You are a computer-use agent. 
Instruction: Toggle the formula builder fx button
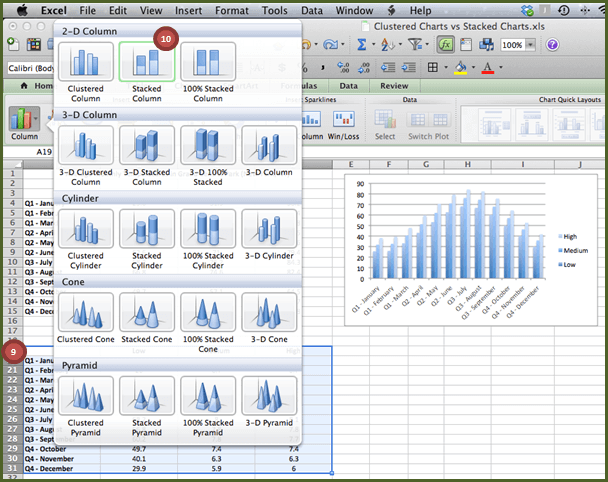446,45
